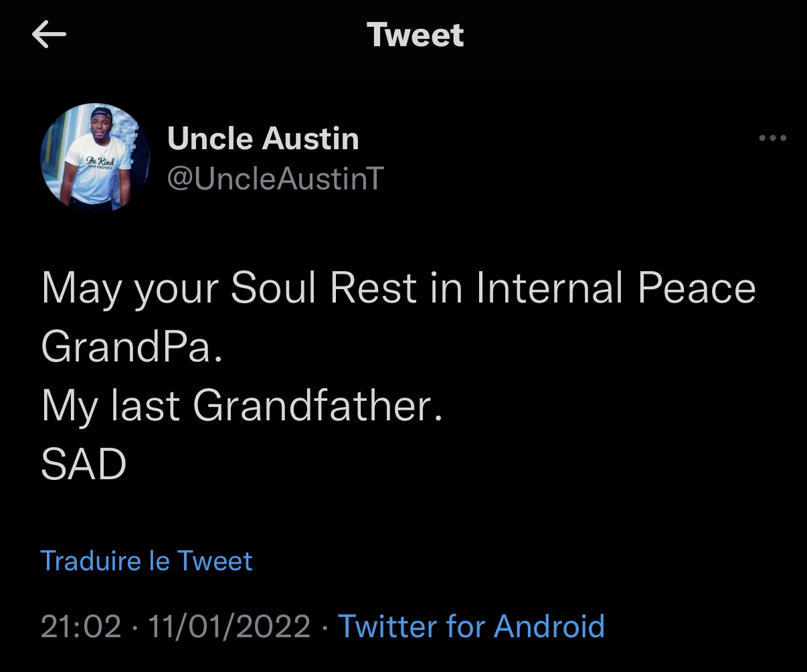Open the @UncleAustinT handle
This screenshot has width=807, height=672.
(275, 178)
